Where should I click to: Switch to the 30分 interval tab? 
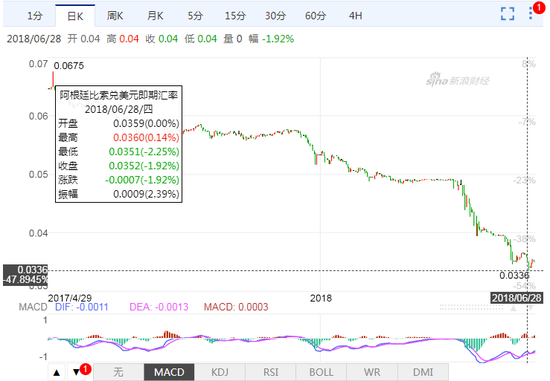(275, 16)
